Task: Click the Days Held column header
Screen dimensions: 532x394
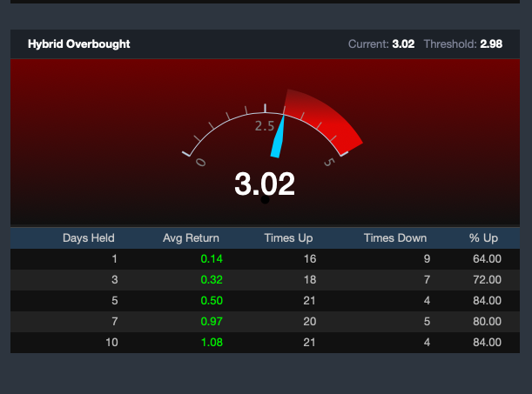Action: 89,237
